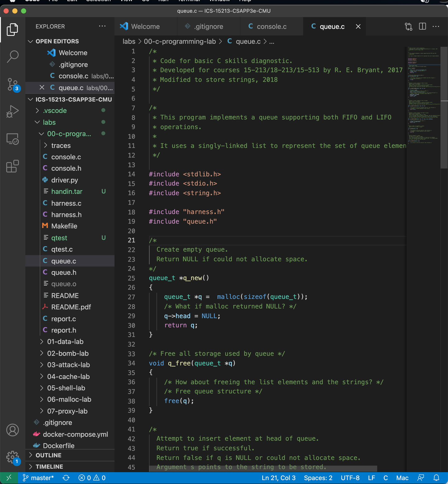Close the queue.c editor tab
The image size is (448, 484).
358,26
